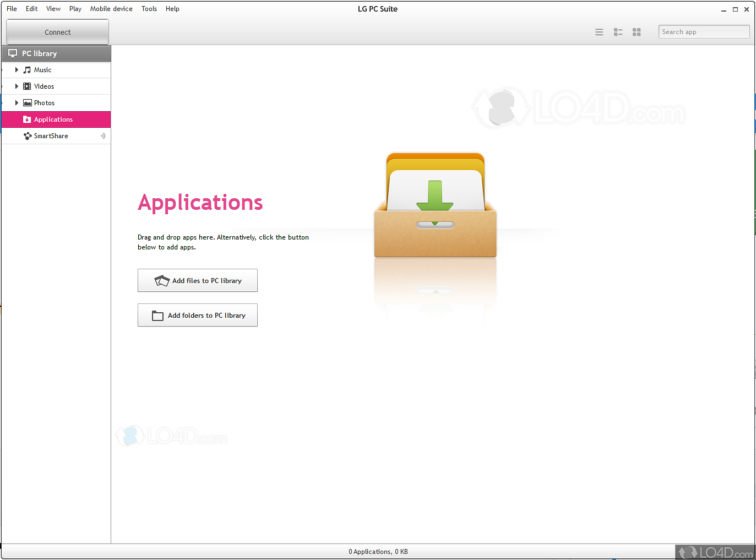Expand the Photos tree node
The width and height of the screenshot is (756, 560).
pos(17,103)
